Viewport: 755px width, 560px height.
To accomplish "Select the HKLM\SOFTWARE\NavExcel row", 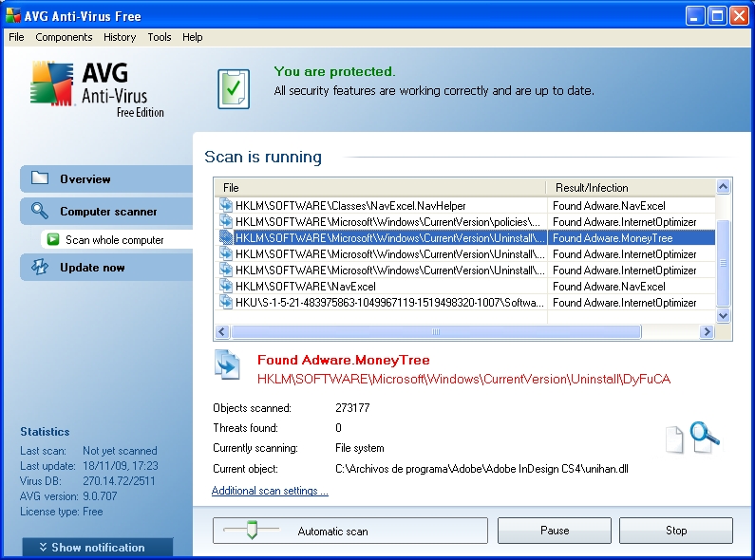I will (x=465, y=287).
